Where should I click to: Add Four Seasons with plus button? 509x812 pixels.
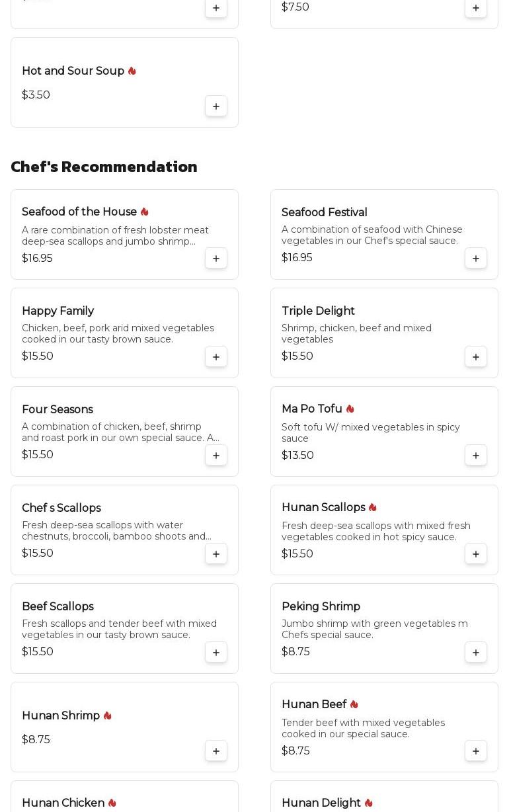point(216,456)
